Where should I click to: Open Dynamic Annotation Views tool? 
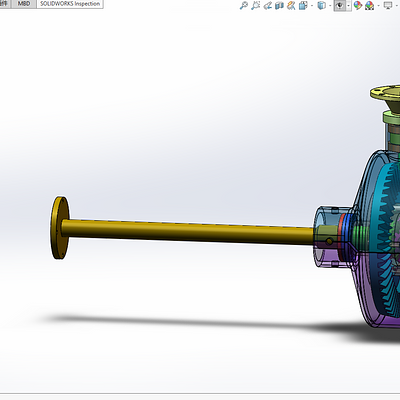[291, 5]
